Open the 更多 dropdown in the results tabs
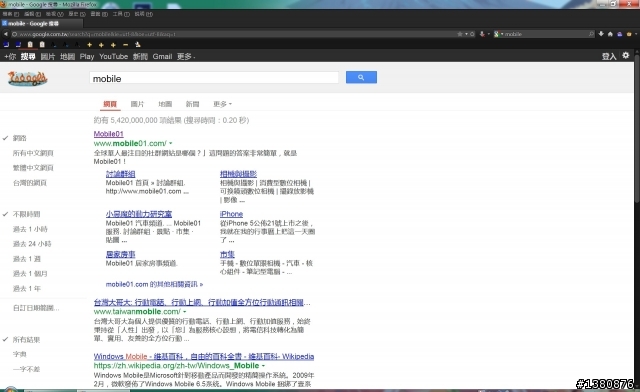 tap(222, 104)
